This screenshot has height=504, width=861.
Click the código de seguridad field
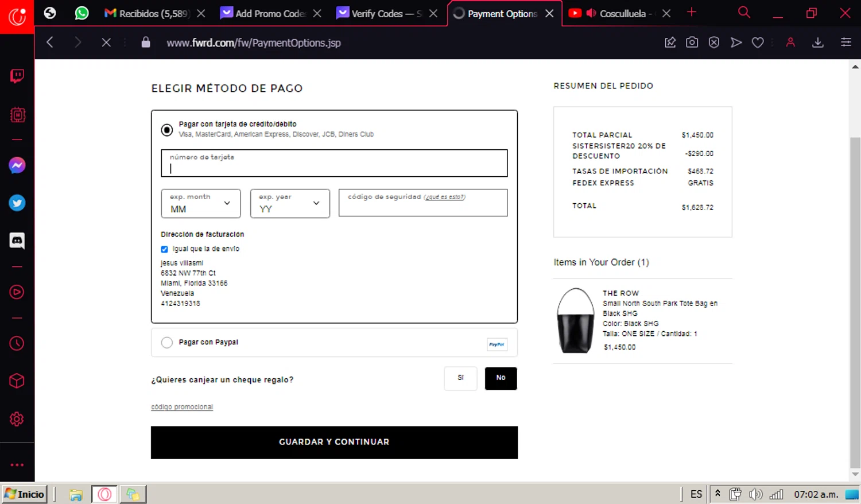[x=423, y=203]
